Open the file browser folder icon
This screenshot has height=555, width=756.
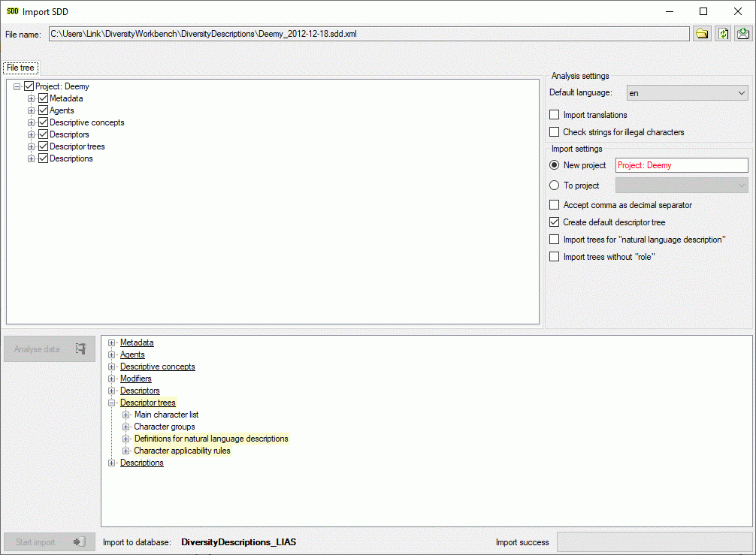tap(702, 34)
